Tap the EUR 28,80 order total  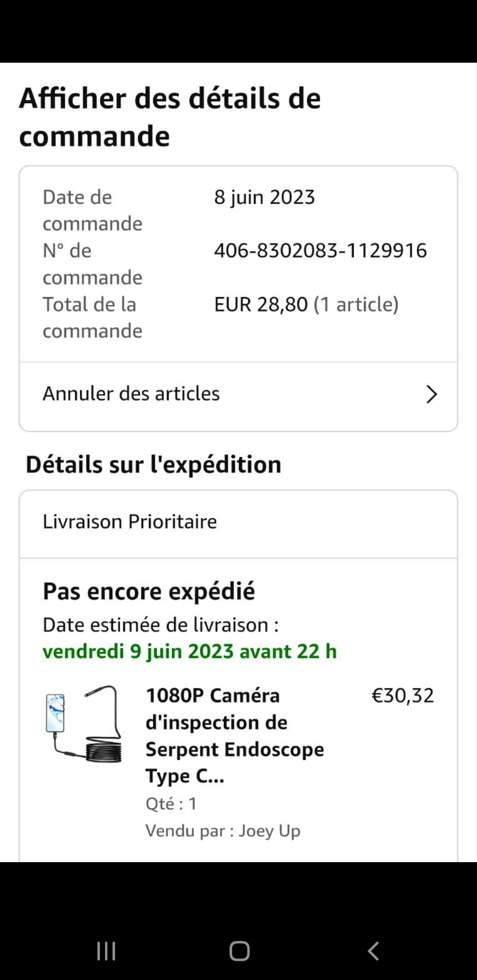pos(261,305)
